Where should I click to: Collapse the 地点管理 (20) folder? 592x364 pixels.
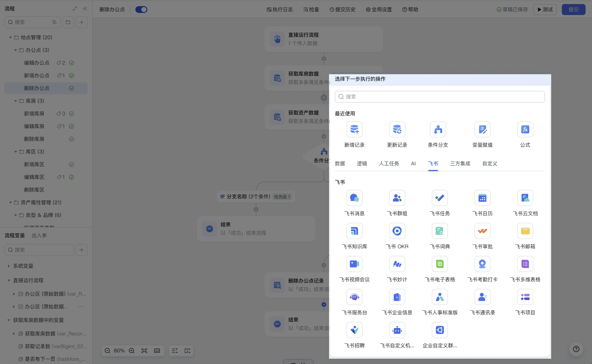point(10,38)
